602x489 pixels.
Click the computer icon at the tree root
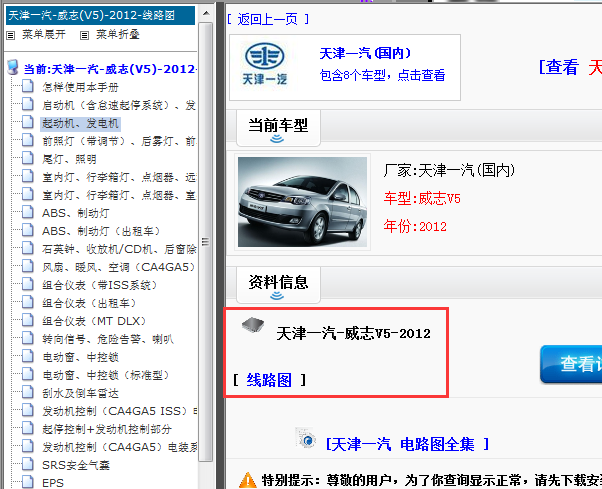[x=13, y=68]
